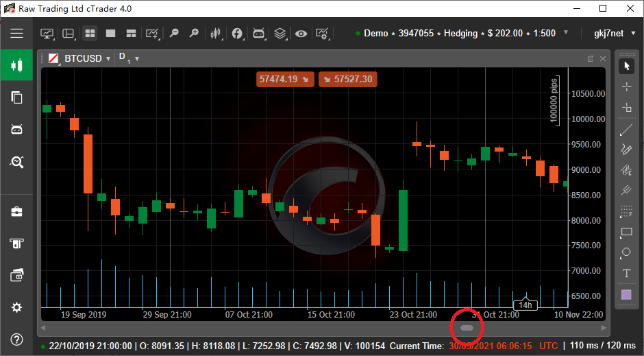The width and height of the screenshot is (644, 356).
Task: Switch to multi-chart grid mode
Action: coord(90,34)
